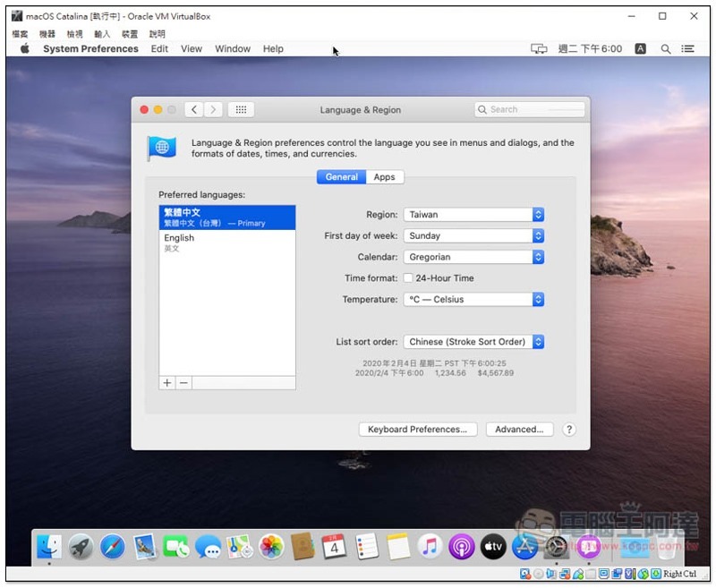This screenshot has height=588, width=716.
Task: Open the Photos app in dock
Action: point(271,547)
